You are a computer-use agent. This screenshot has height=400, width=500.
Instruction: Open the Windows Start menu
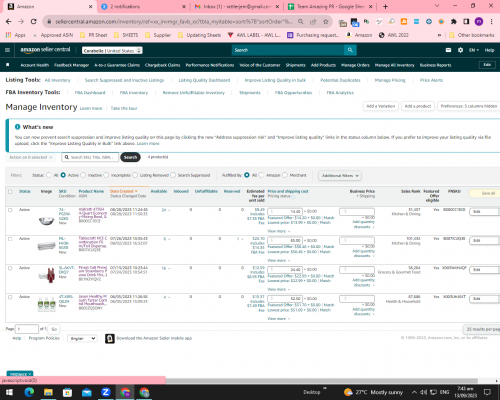[x=9, y=392]
